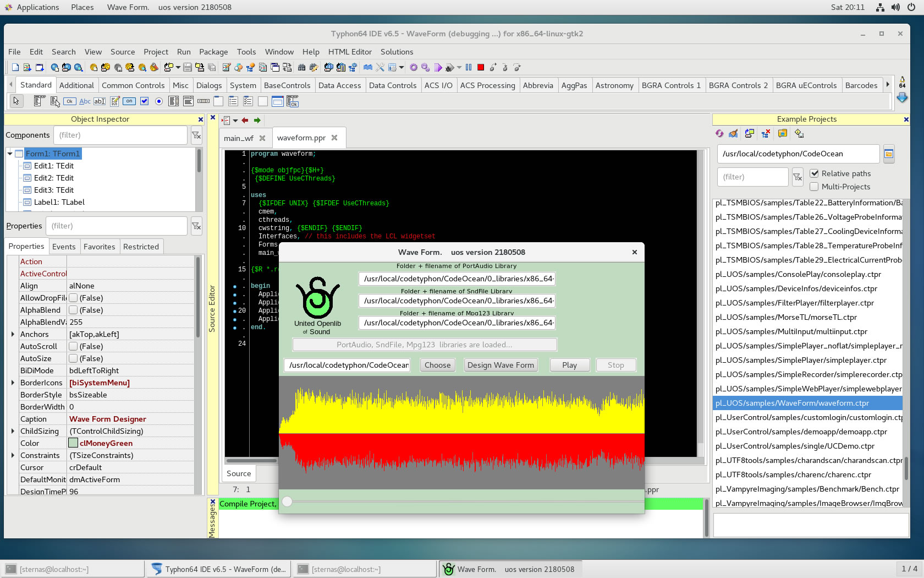
Task: Select pl_UOS/samples/FilterPlayer/filterplayer.ctpr in list
Action: (x=794, y=303)
